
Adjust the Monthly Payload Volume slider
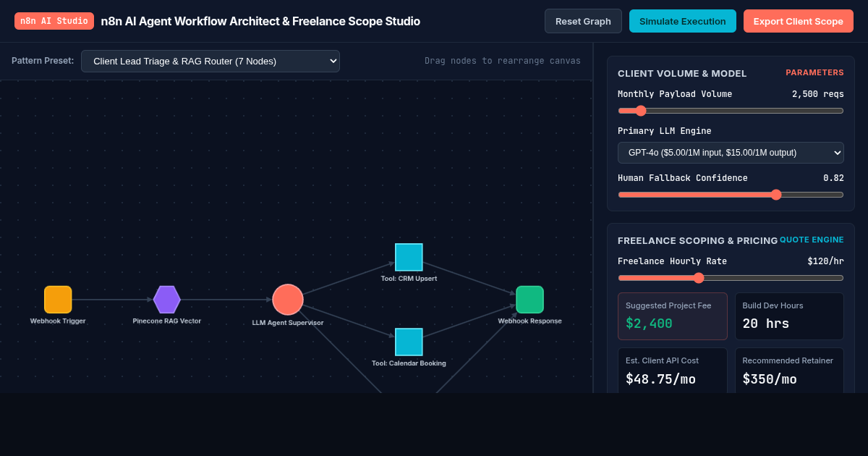[x=731, y=111]
